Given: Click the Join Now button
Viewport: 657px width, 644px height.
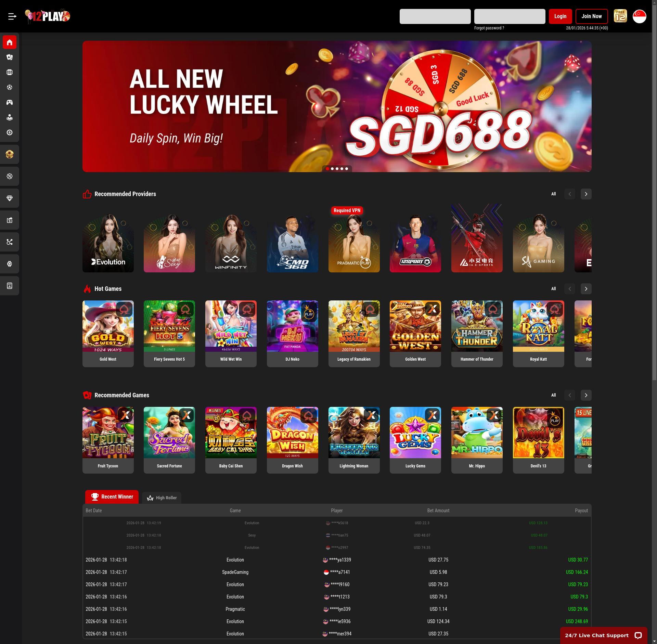Looking at the screenshot, I should [x=592, y=16].
